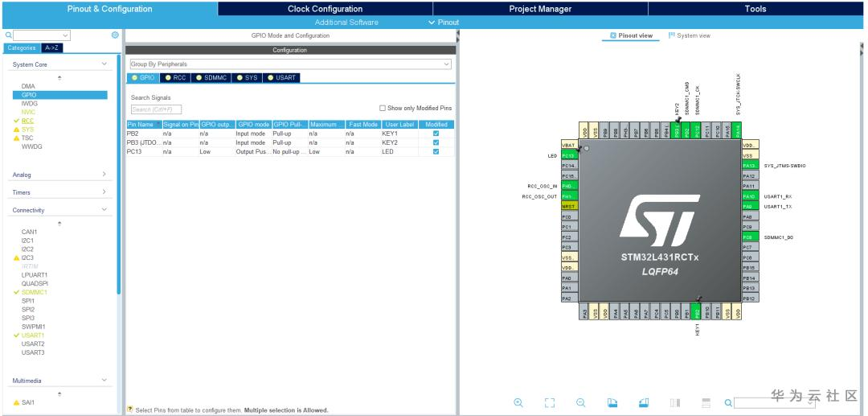Open SAI1 under Multimedia
Viewport: 868px width, 416px height.
[27, 402]
